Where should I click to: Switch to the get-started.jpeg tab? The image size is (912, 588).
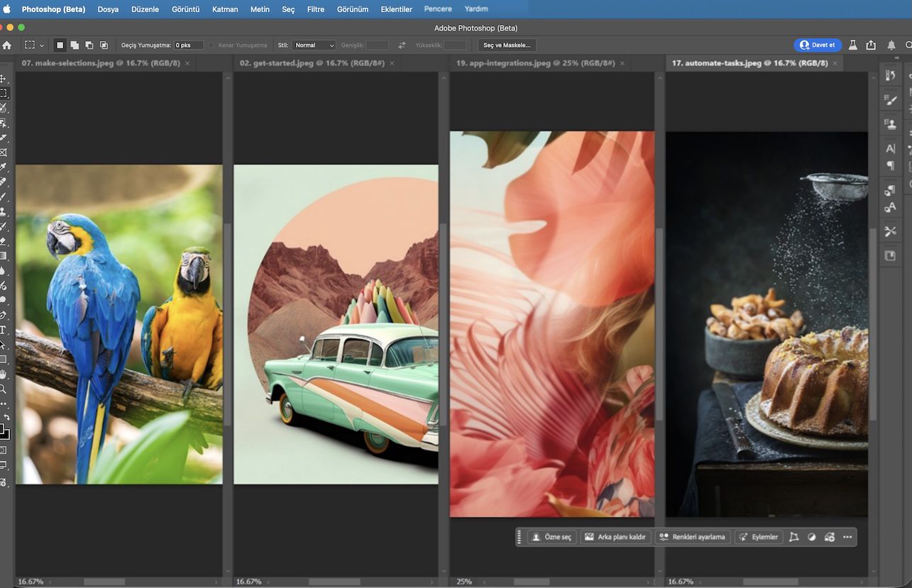(312, 62)
